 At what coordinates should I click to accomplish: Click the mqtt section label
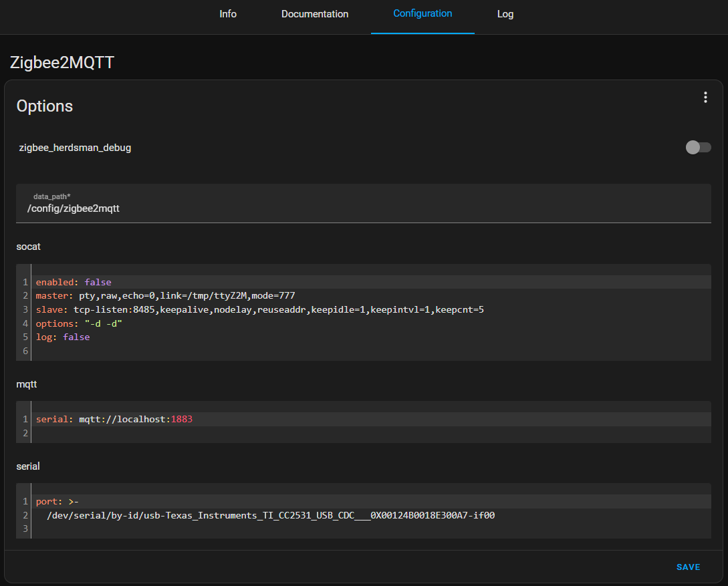[x=27, y=384]
